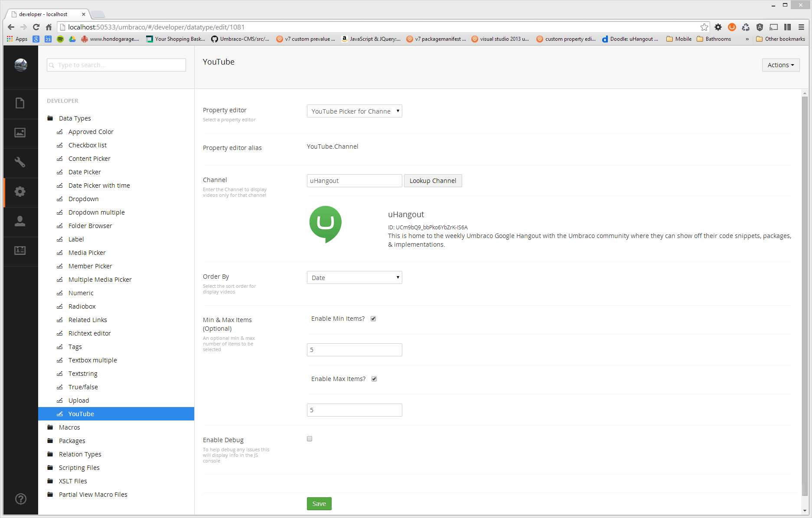This screenshot has height=518, width=812.
Task: Open the Doodle: uHangout bookmark
Action: [x=630, y=39]
